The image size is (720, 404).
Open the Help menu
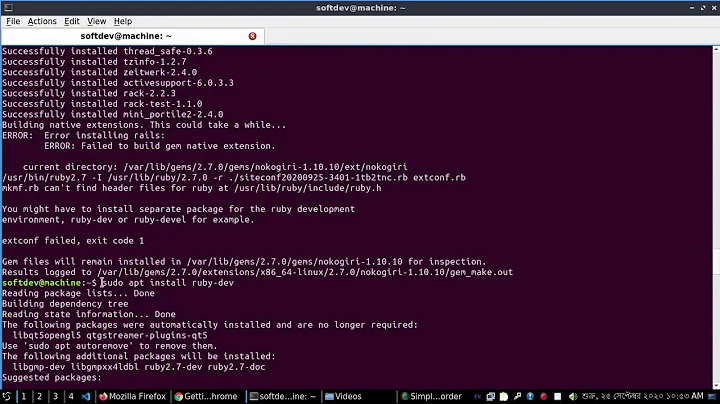click(x=123, y=21)
